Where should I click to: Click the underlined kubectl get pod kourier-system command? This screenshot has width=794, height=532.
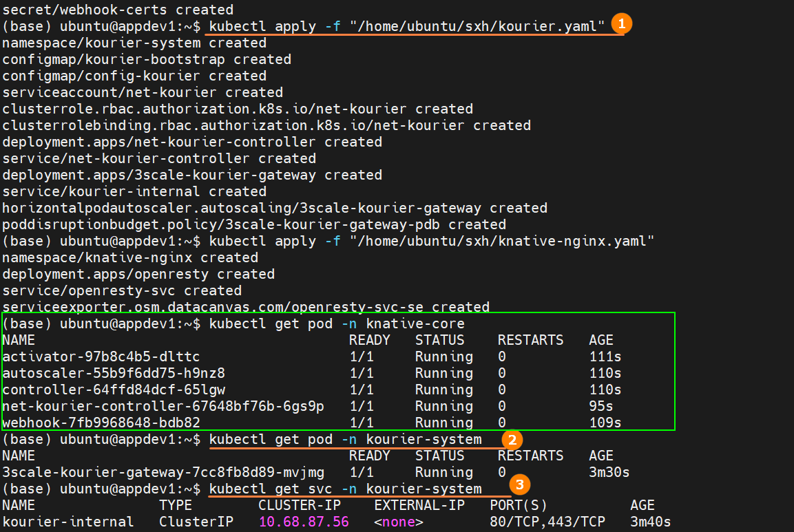pos(345,439)
